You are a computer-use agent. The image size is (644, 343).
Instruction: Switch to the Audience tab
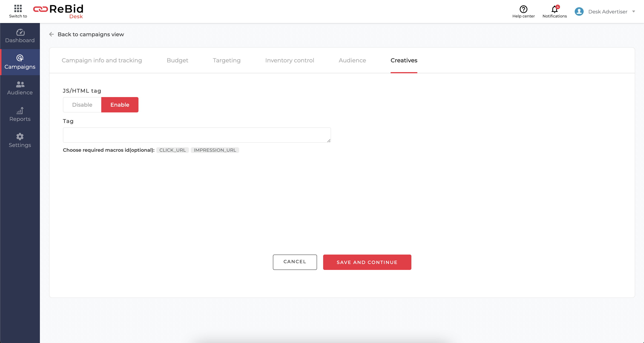coord(352,60)
